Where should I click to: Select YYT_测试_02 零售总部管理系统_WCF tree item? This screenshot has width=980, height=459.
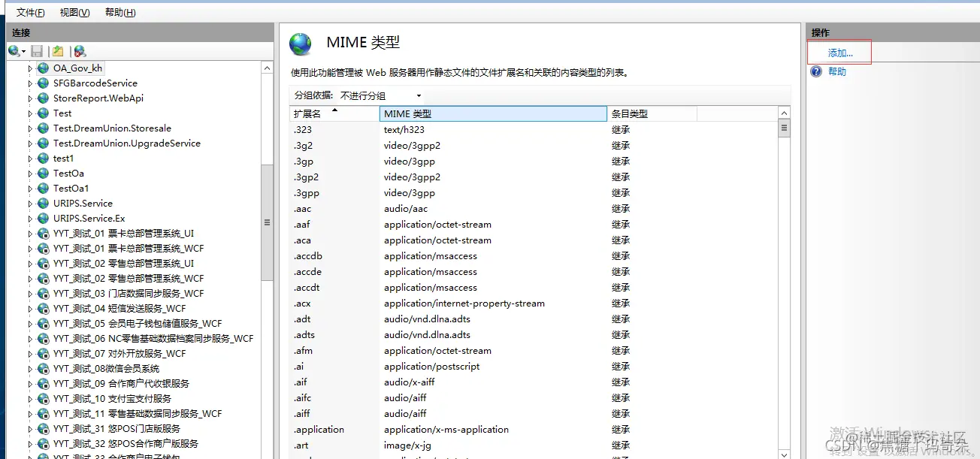[129, 278]
